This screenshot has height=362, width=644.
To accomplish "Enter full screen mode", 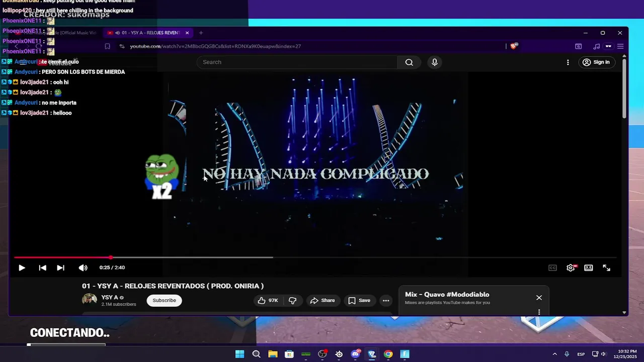I will (x=606, y=268).
